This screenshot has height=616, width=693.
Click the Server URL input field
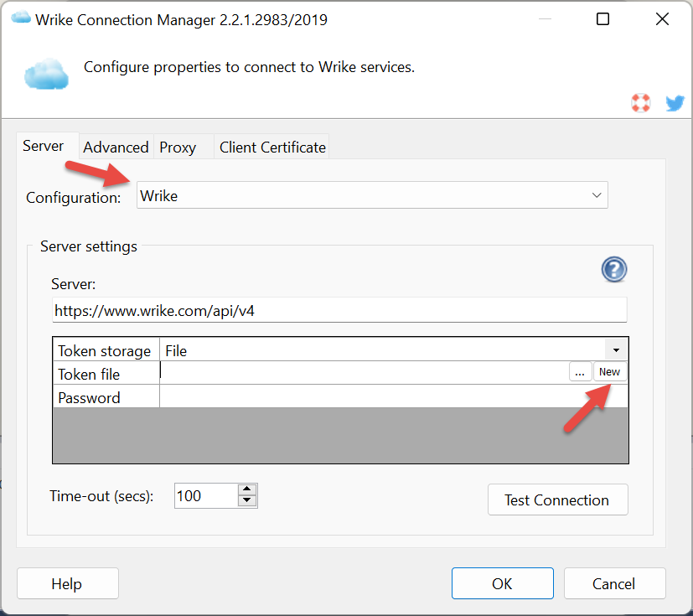pos(339,311)
